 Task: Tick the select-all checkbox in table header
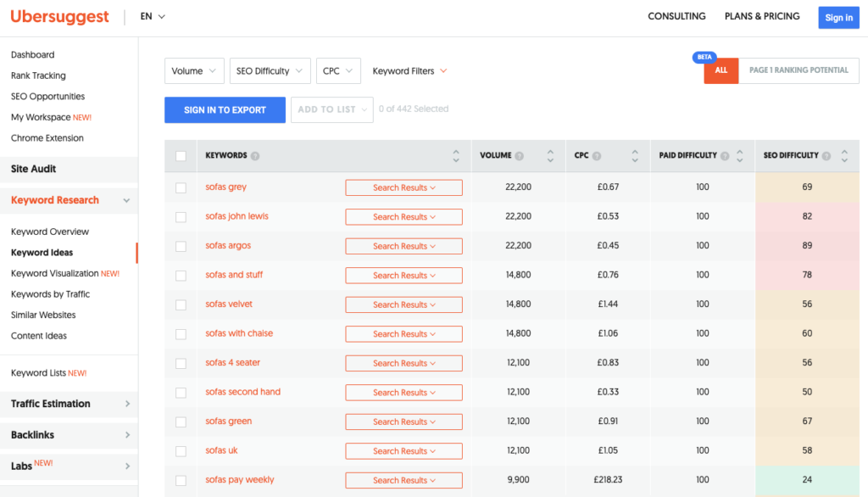pos(181,156)
